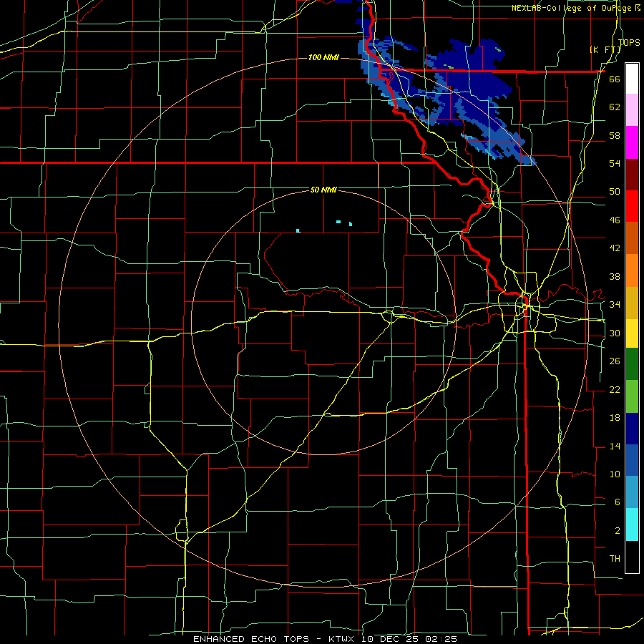
Task: Click the '18' legend value
Action: [x=615, y=418]
